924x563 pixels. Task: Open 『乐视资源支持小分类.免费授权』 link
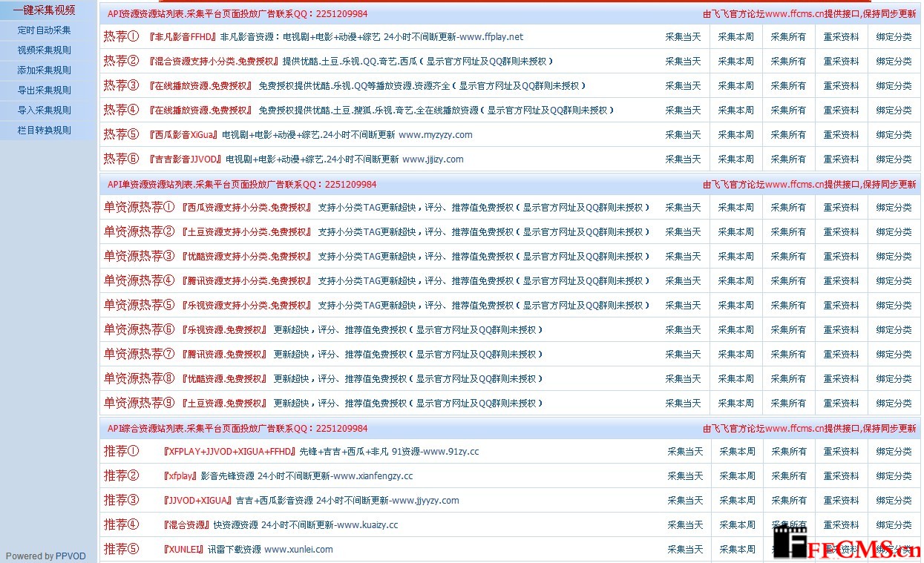(246, 306)
